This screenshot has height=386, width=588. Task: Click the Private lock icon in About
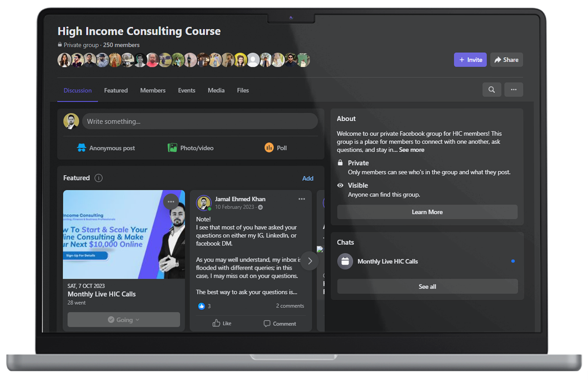pyautogui.click(x=340, y=163)
